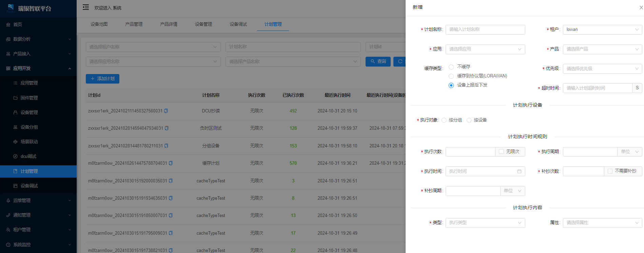Open the 执行周期 单位 dropdown
Viewport: 644px width, 253px height.
tap(630, 152)
